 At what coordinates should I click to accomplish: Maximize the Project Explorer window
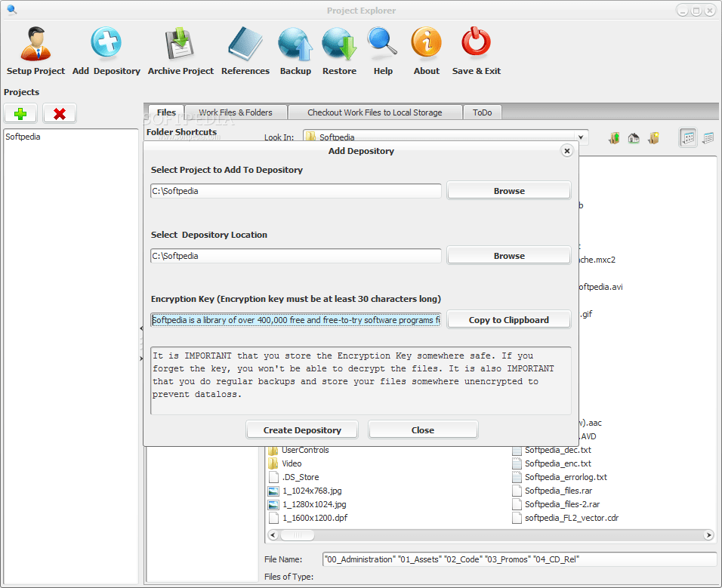point(696,11)
